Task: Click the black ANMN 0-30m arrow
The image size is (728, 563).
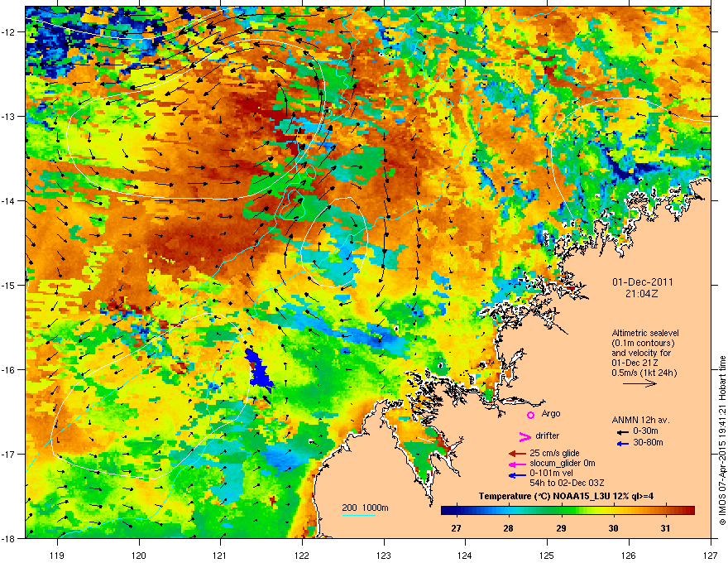Action: tap(622, 432)
